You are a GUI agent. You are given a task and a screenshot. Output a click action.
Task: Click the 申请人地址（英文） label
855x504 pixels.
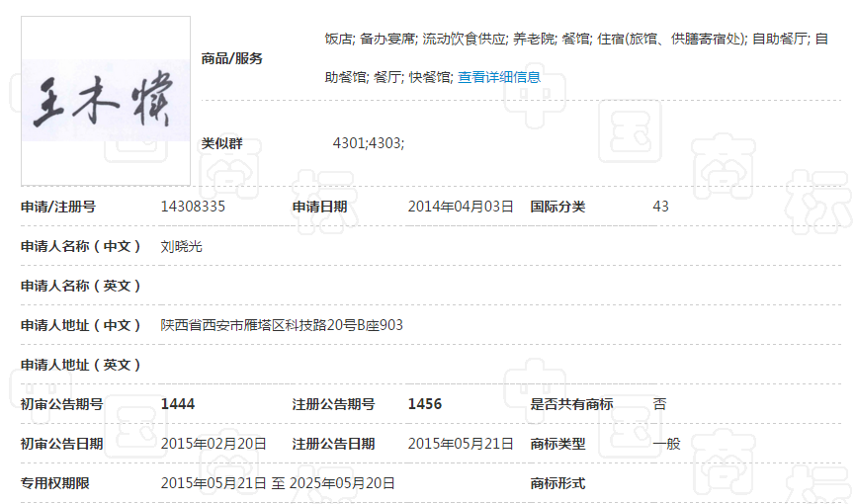coord(81,365)
